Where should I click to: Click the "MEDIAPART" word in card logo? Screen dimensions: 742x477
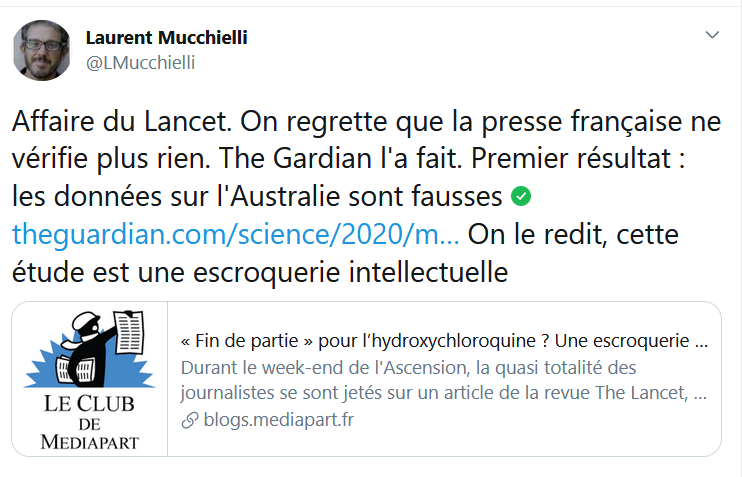pos(90,442)
